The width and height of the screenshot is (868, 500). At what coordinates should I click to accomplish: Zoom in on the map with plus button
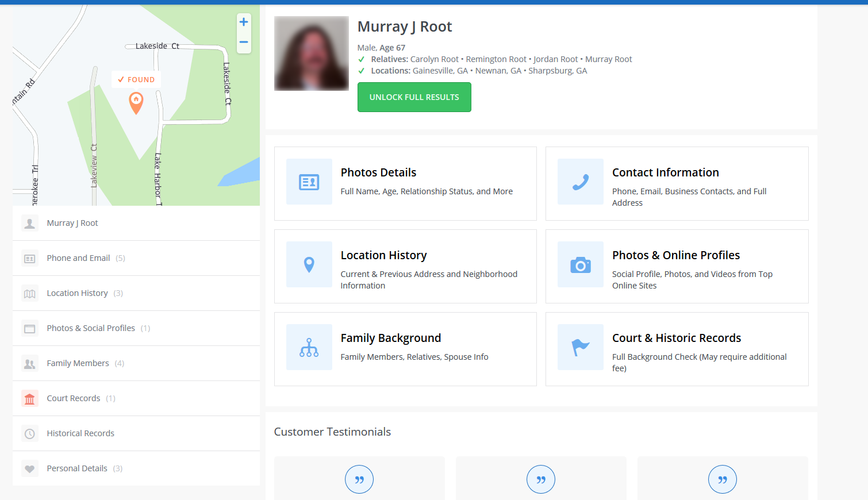(x=244, y=22)
